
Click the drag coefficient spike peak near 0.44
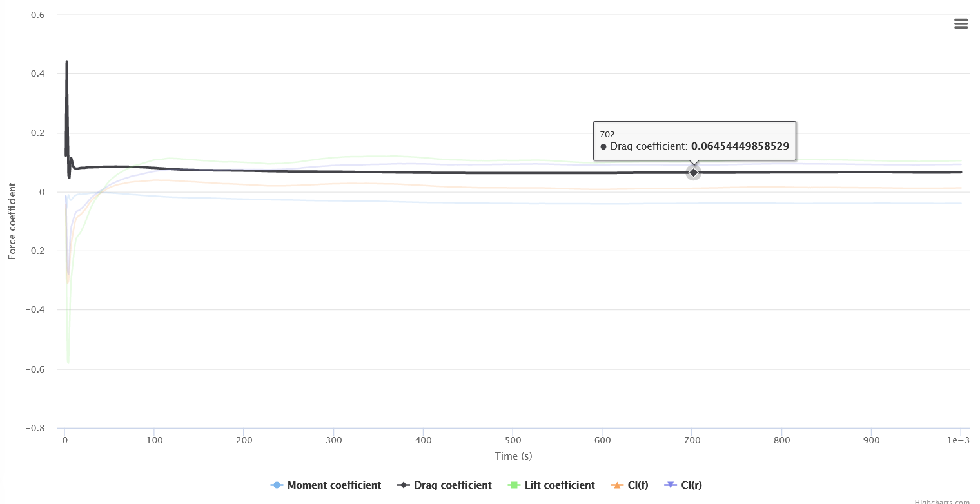point(66,63)
